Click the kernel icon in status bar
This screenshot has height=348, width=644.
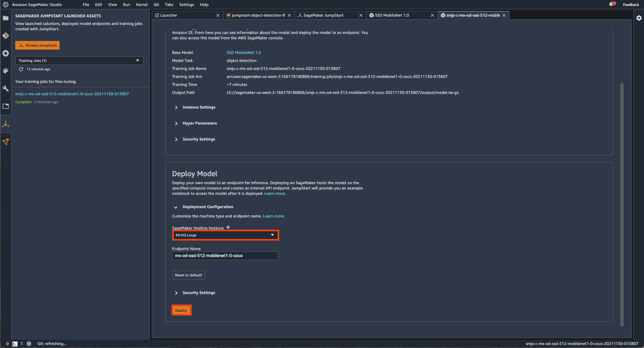(x=29, y=344)
